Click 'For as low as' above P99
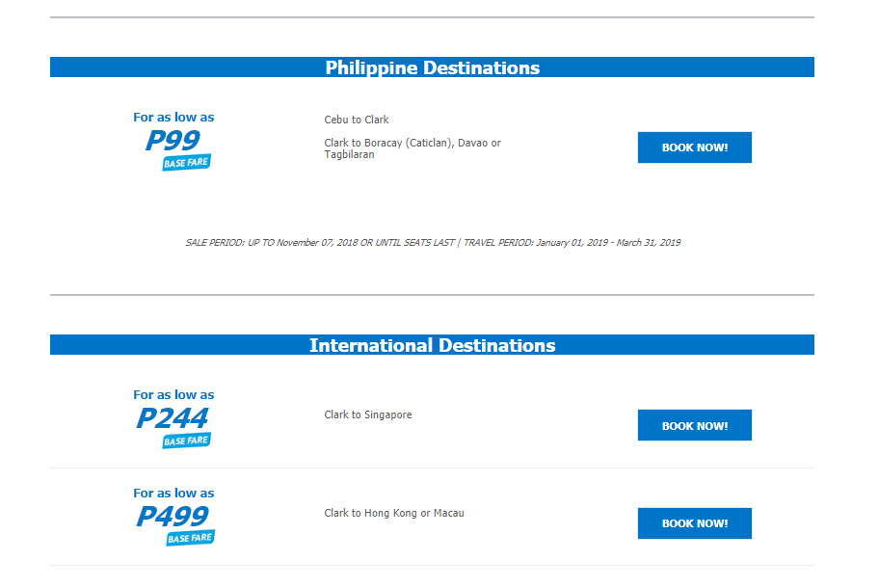This screenshot has width=879, height=588. pos(173,118)
